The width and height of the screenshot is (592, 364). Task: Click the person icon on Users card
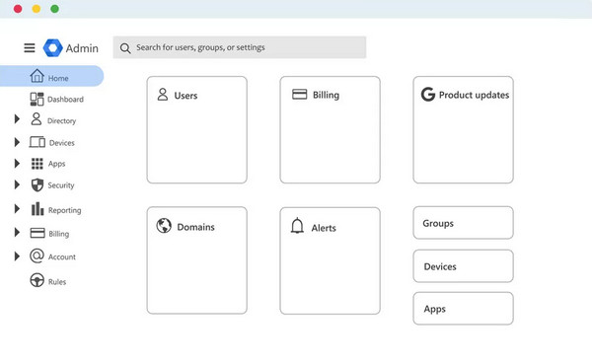coord(163,95)
